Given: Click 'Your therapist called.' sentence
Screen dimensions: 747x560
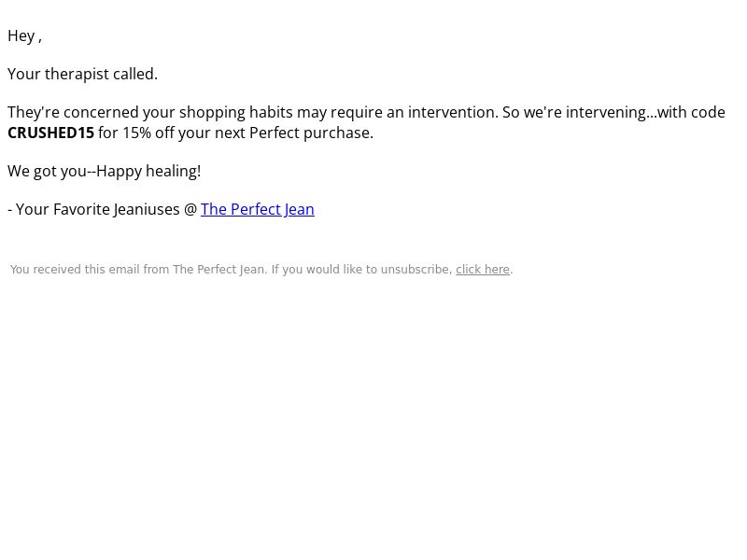Looking at the screenshot, I should coord(82,75).
